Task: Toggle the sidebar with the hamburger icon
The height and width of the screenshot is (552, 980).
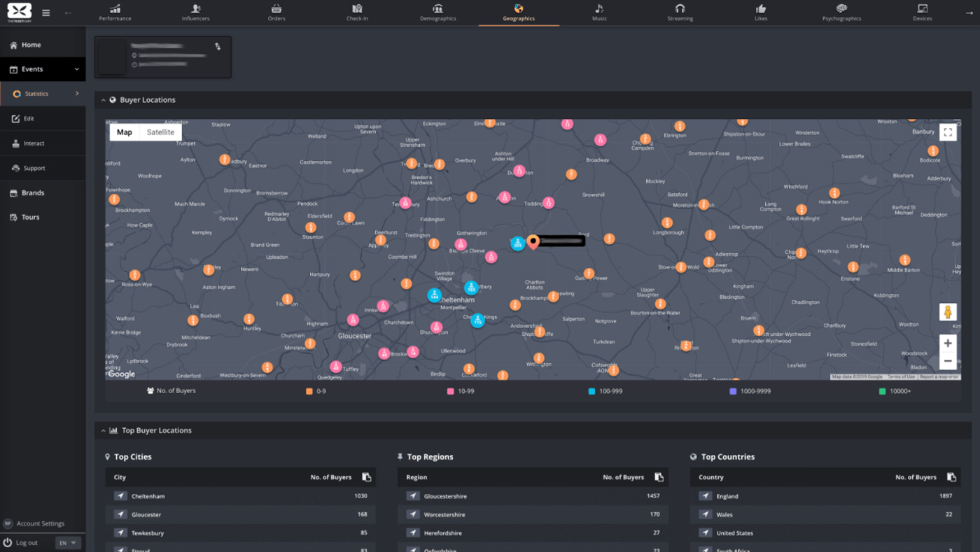Action: click(x=45, y=12)
